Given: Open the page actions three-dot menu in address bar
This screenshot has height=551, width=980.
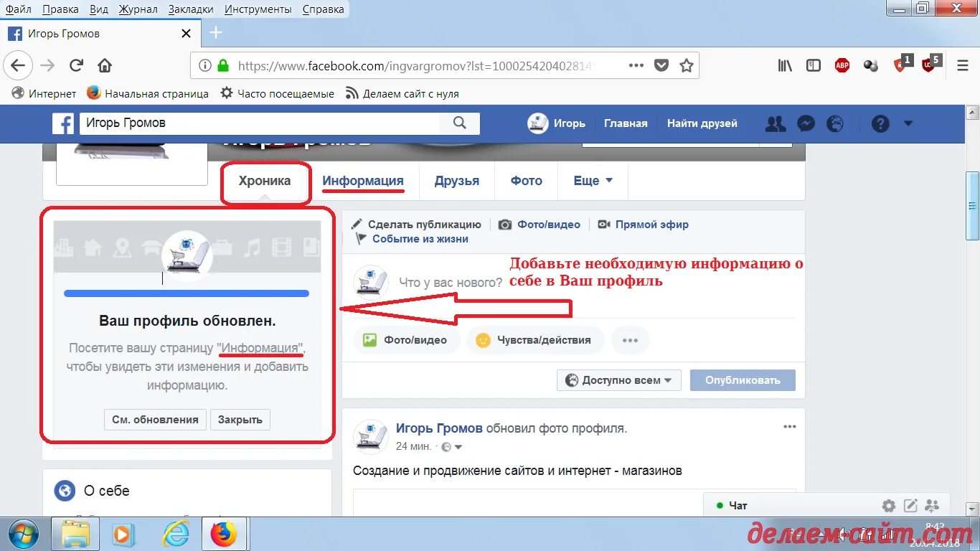Looking at the screenshot, I should tap(636, 65).
